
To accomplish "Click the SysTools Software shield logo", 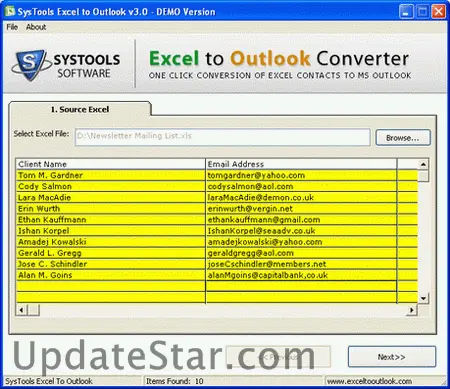I will 31,64.
